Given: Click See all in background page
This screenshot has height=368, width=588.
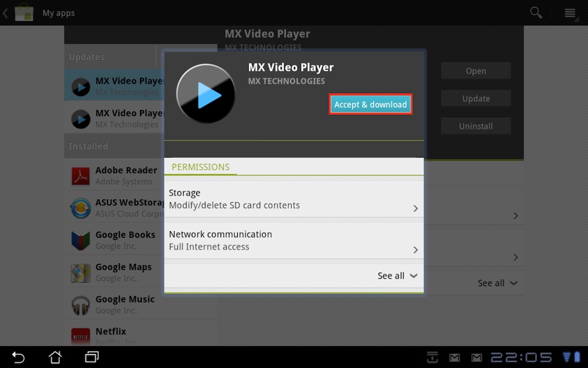Looking at the screenshot, I should click(x=497, y=283).
